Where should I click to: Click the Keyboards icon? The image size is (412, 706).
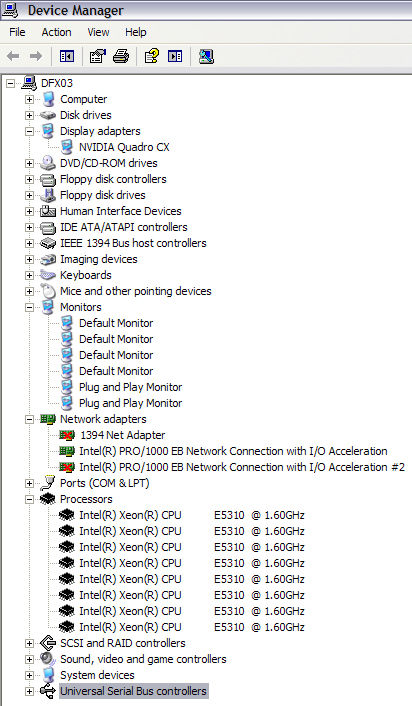click(x=48, y=275)
